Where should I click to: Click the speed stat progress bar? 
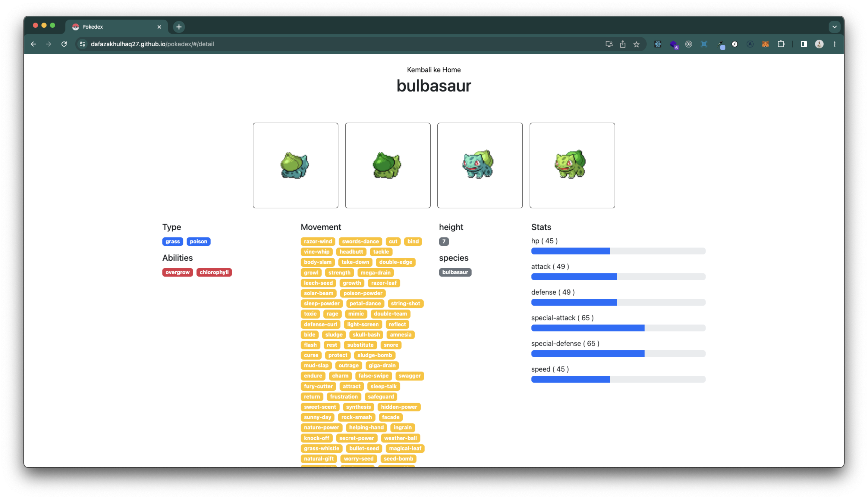(x=618, y=379)
